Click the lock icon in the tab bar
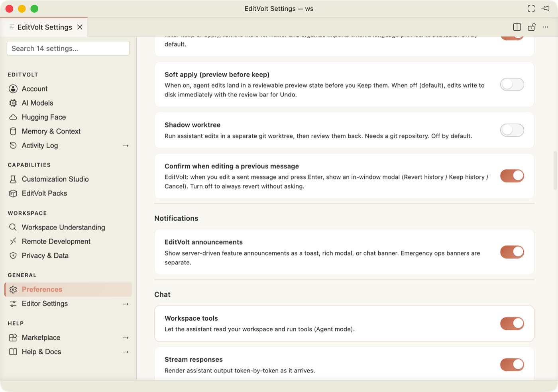Image resolution: width=558 pixels, height=392 pixels. coord(531,27)
